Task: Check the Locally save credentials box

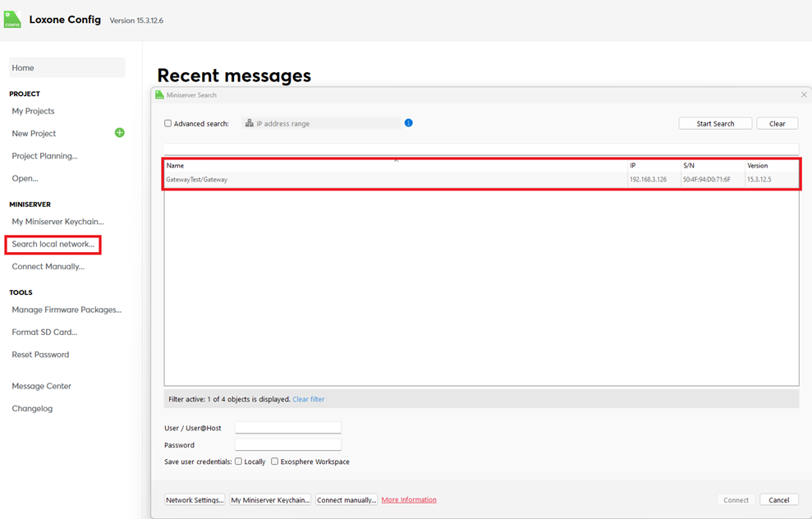Action: tap(239, 462)
